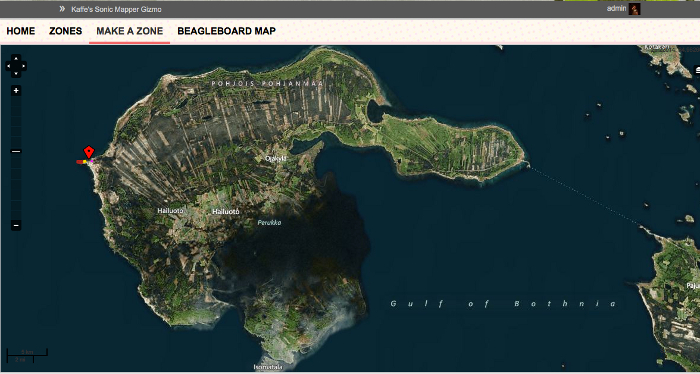700x374 pixels.
Task: Open the HOME menu item
Action: (x=21, y=31)
